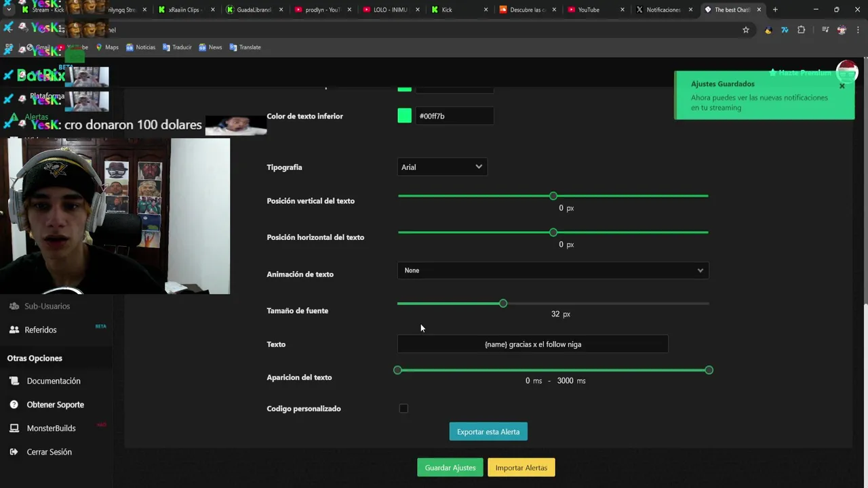The height and width of the screenshot is (488, 868).
Task: Click the Guardar Ajustes button
Action: click(x=450, y=468)
